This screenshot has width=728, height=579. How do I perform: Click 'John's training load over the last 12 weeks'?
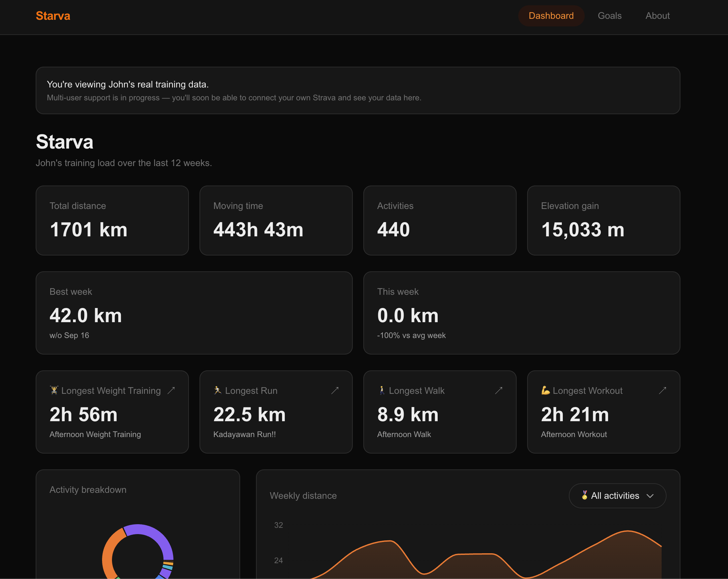coord(124,163)
